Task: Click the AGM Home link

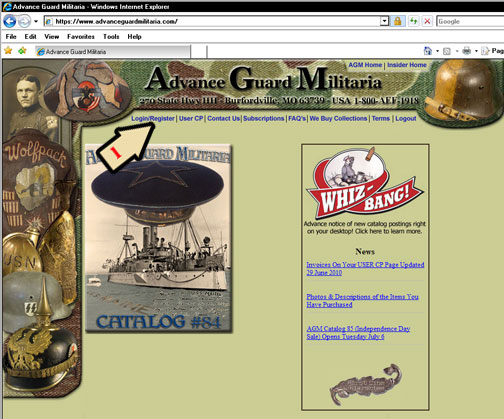Action: coord(365,65)
